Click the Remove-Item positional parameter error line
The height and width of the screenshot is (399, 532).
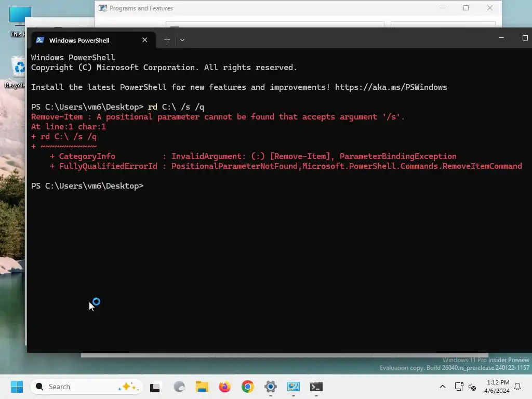(218, 117)
